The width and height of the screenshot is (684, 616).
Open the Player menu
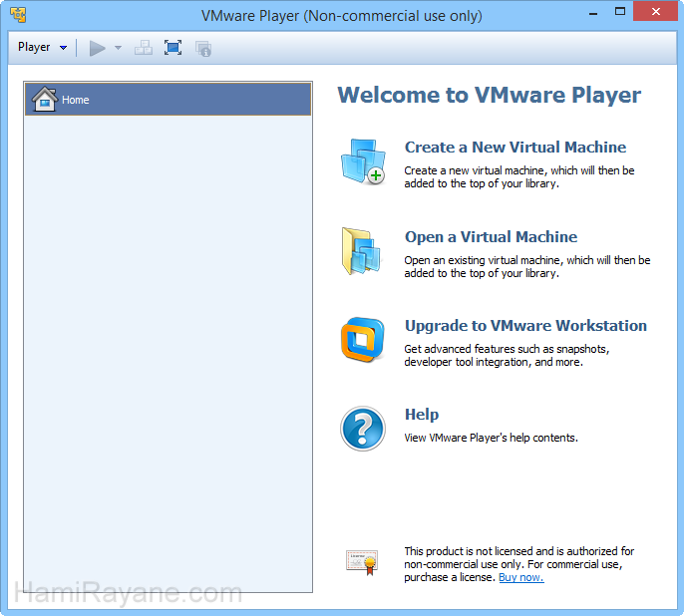[42, 47]
